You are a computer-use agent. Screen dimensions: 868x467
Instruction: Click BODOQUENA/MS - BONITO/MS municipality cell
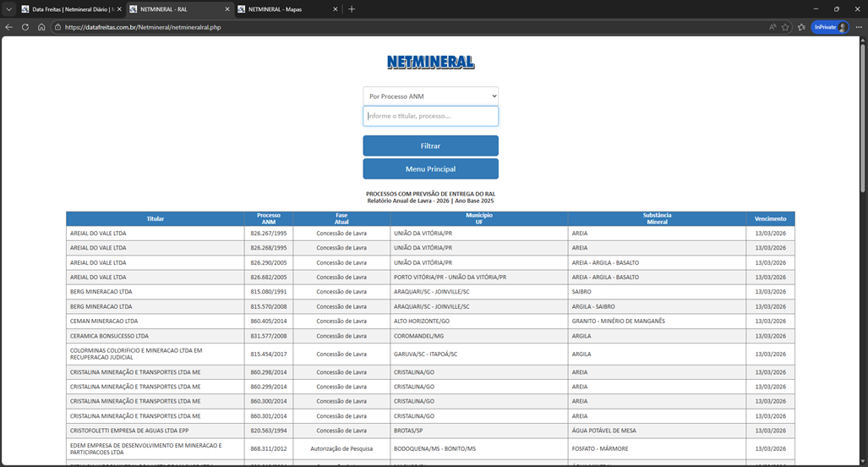479,448
